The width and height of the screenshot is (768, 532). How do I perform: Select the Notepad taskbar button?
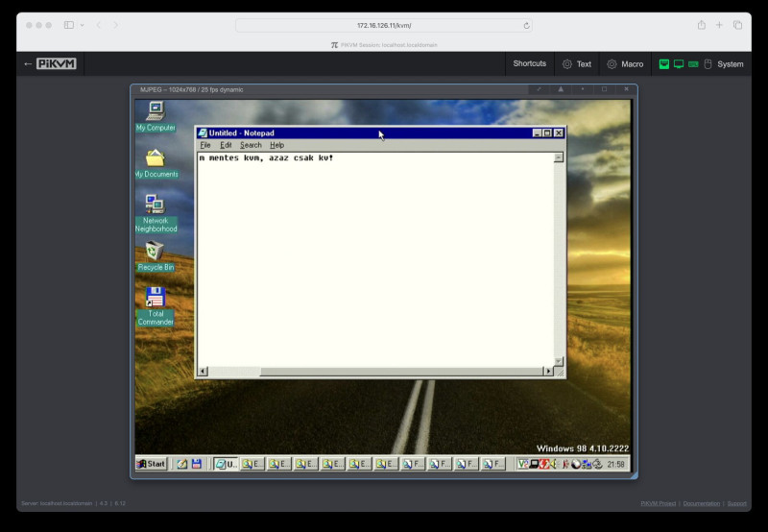tap(226, 464)
